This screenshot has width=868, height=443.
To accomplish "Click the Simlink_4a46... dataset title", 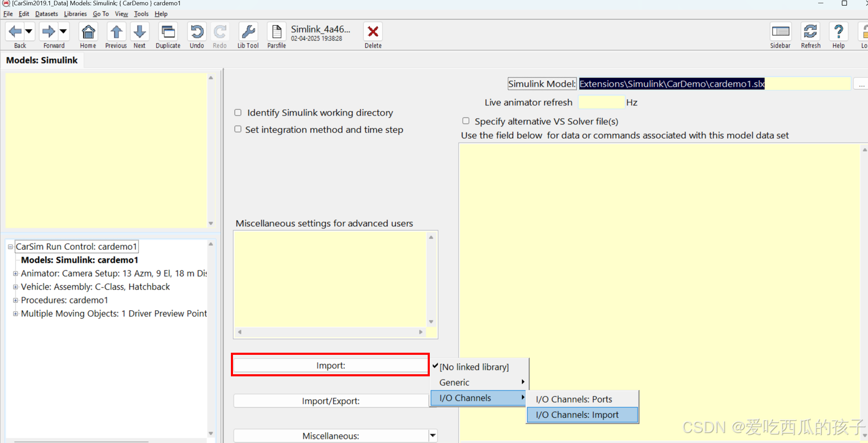I will [320, 29].
